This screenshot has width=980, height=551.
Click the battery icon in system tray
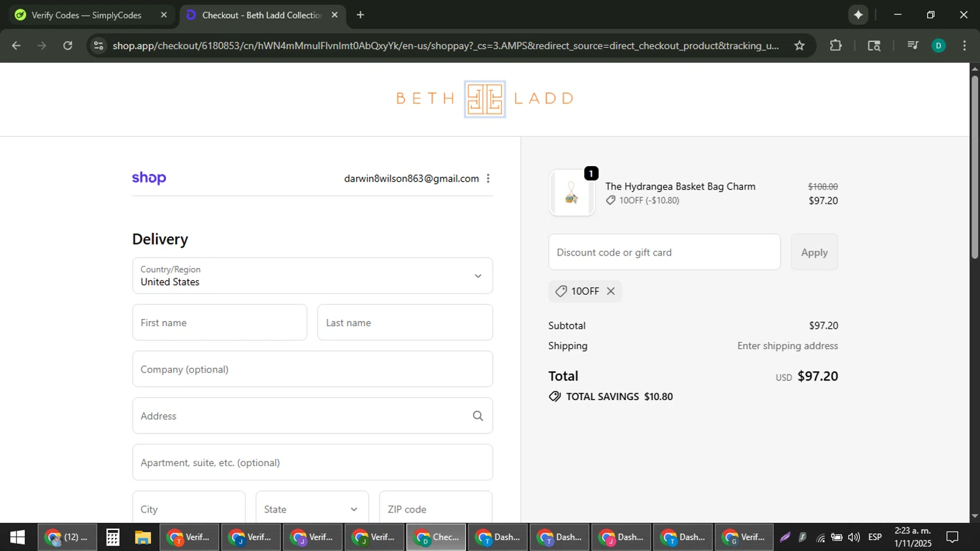point(837,537)
